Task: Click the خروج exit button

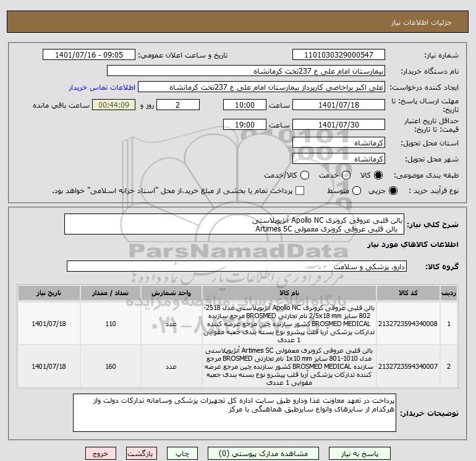Action: pos(101,454)
